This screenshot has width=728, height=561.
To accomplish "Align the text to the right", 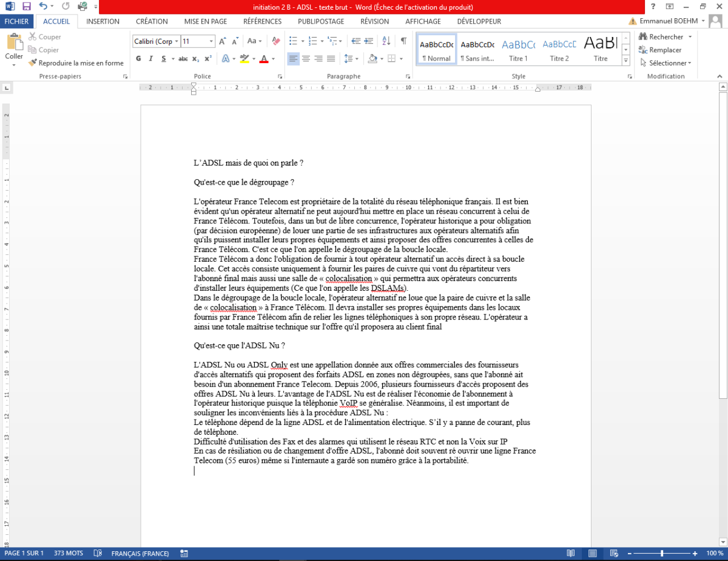I will tap(318, 59).
